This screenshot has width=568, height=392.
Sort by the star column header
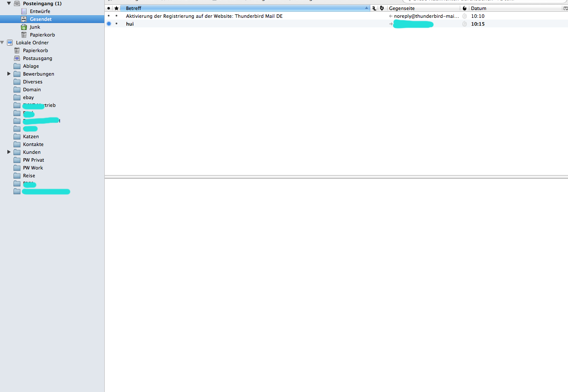(x=116, y=8)
